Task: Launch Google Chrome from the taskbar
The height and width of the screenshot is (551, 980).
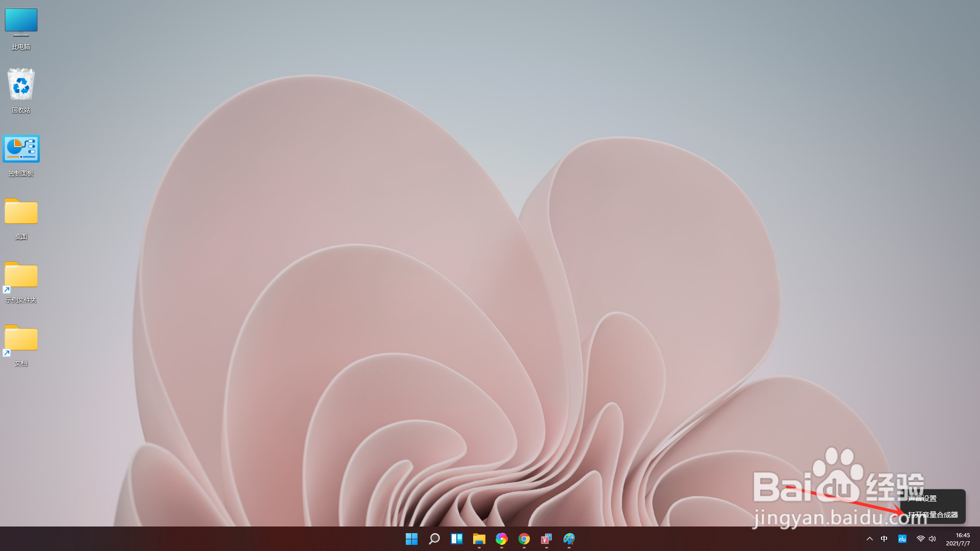Action: [x=524, y=539]
